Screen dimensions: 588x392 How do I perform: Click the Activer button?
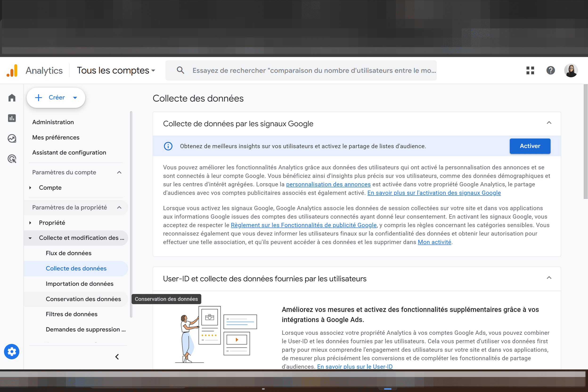click(x=530, y=146)
